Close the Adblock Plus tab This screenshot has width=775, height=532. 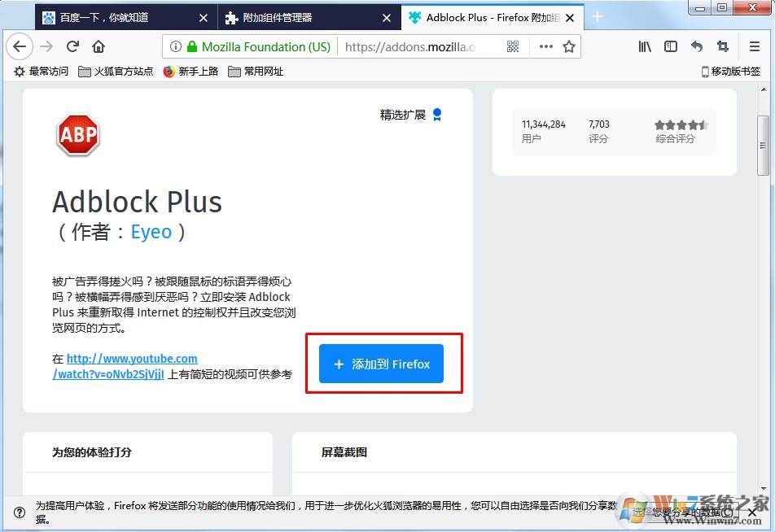(570, 18)
